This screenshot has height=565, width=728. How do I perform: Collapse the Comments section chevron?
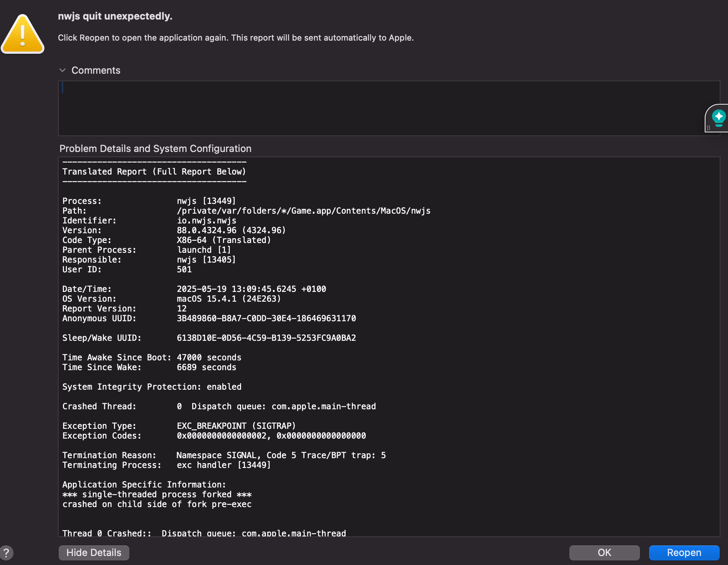point(62,70)
